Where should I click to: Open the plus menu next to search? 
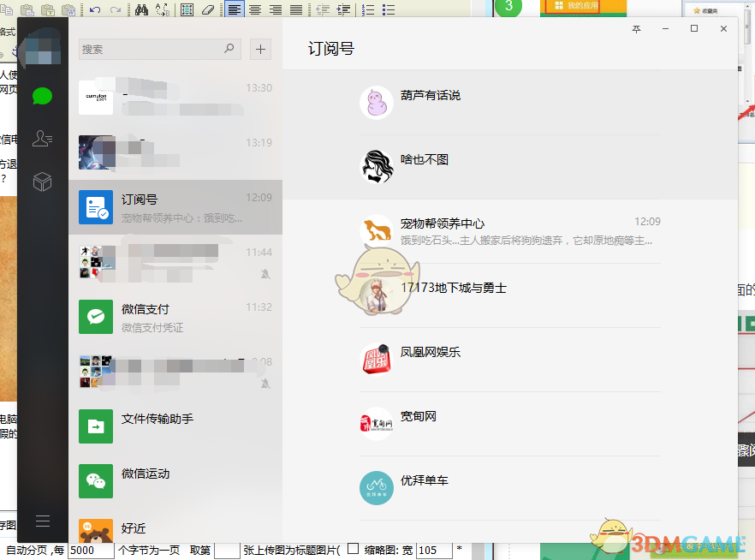point(260,49)
